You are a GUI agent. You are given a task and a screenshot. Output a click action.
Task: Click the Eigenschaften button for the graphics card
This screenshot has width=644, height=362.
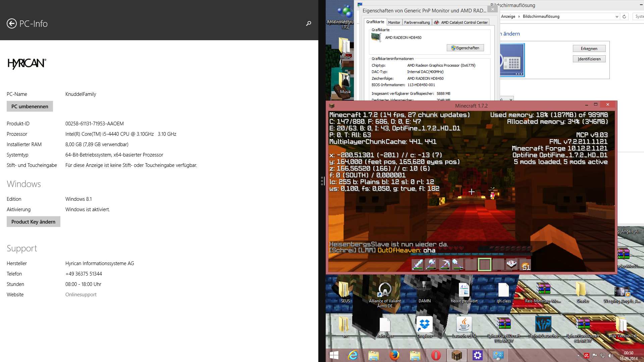coord(465,48)
